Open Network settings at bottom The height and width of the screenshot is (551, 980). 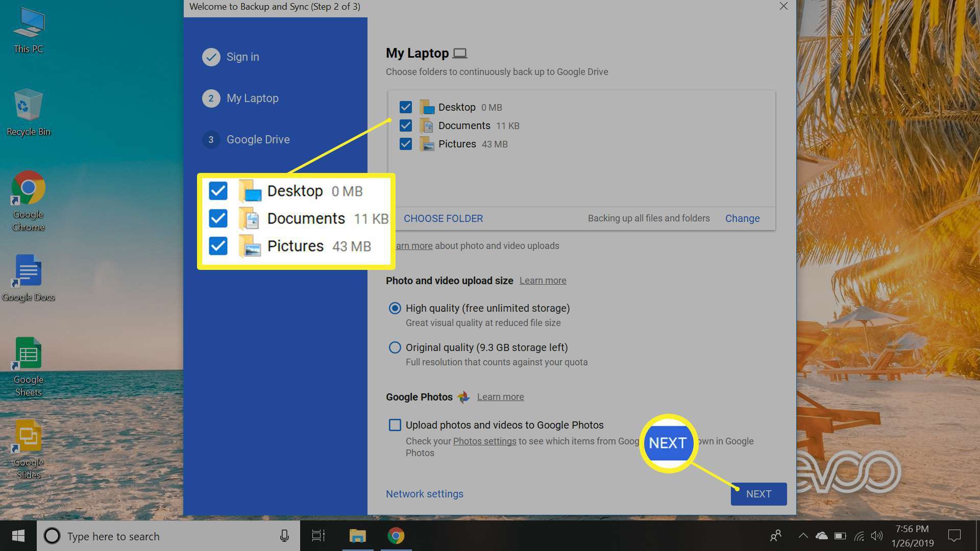point(425,493)
